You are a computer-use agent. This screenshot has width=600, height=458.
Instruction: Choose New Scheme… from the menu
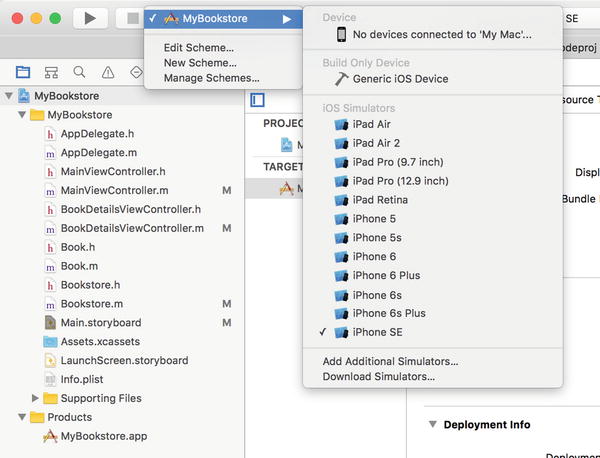point(200,63)
